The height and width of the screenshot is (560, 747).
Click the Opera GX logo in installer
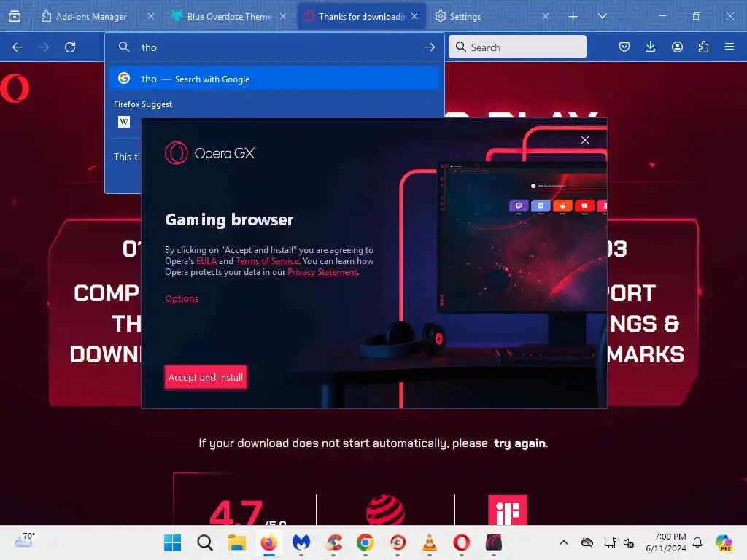[209, 153]
